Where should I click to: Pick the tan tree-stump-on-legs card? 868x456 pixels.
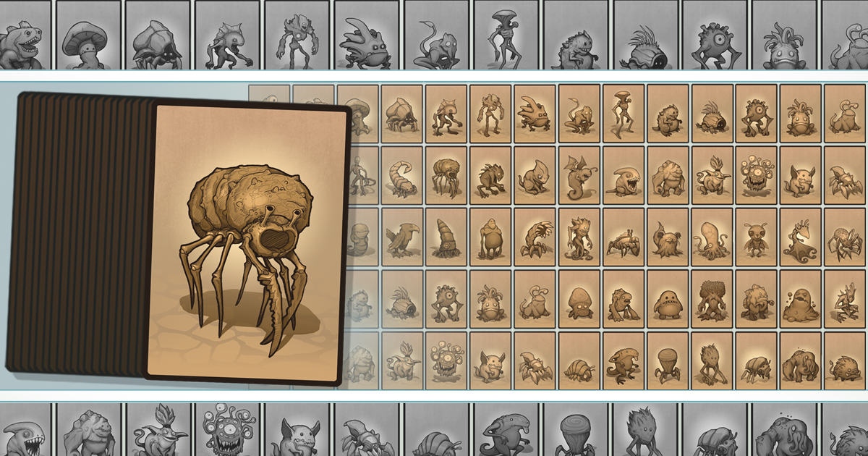pos(668,360)
